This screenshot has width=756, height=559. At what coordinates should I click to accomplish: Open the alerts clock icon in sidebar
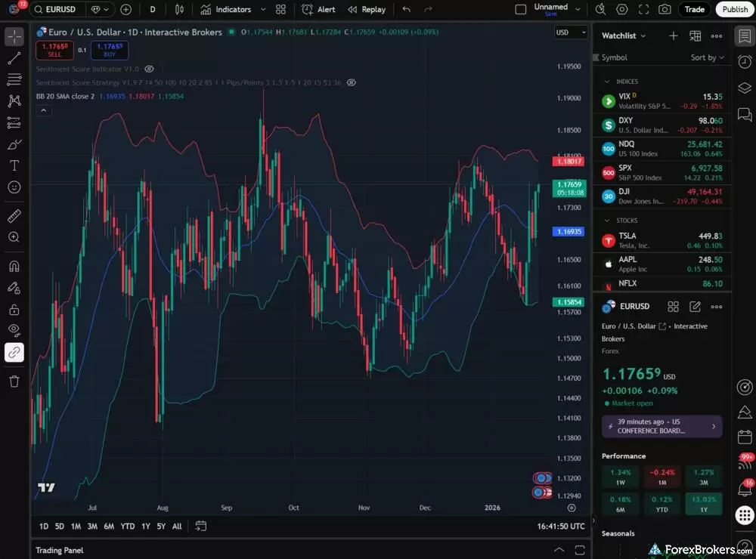coord(745,62)
